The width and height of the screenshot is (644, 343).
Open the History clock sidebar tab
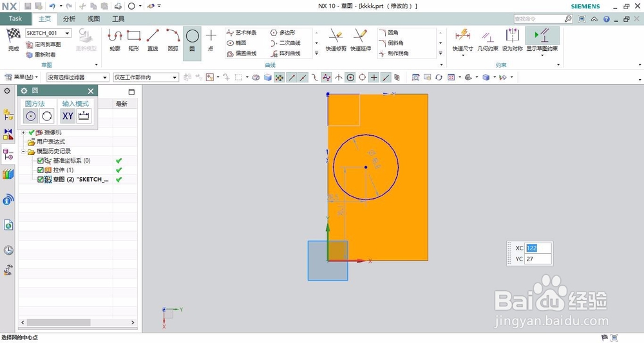[8, 250]
